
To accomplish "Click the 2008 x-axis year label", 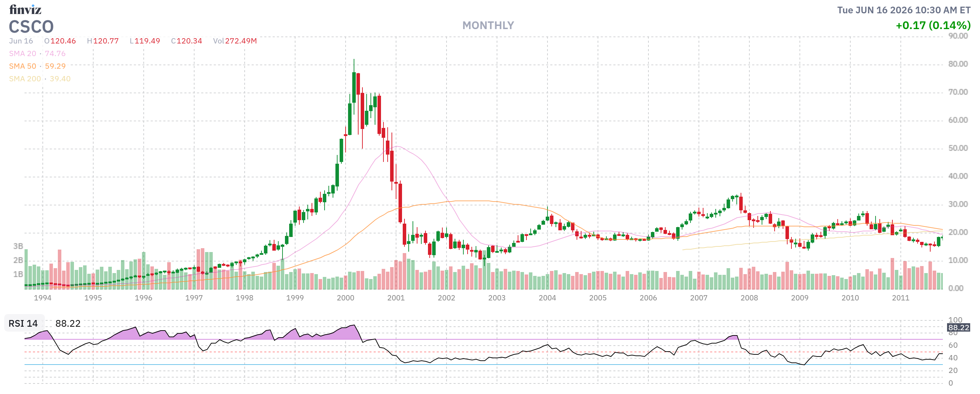I will [x=749, y=298].
